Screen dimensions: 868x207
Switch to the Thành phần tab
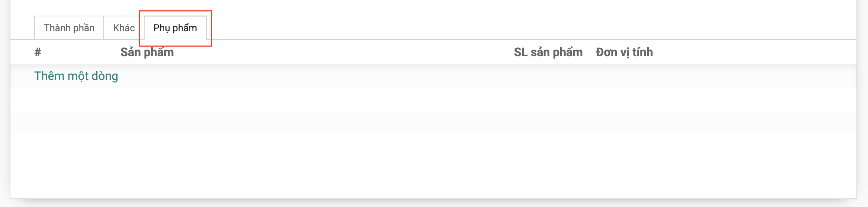click(x=69, y=28)
